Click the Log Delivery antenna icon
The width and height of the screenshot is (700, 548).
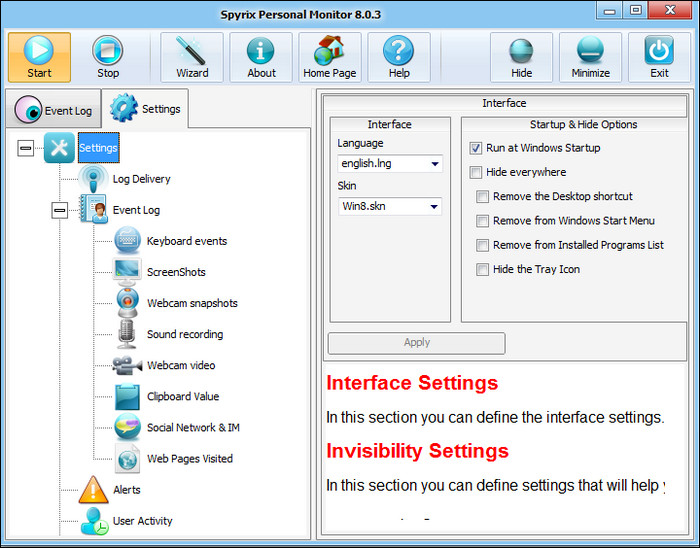click(x=93, y=179)
